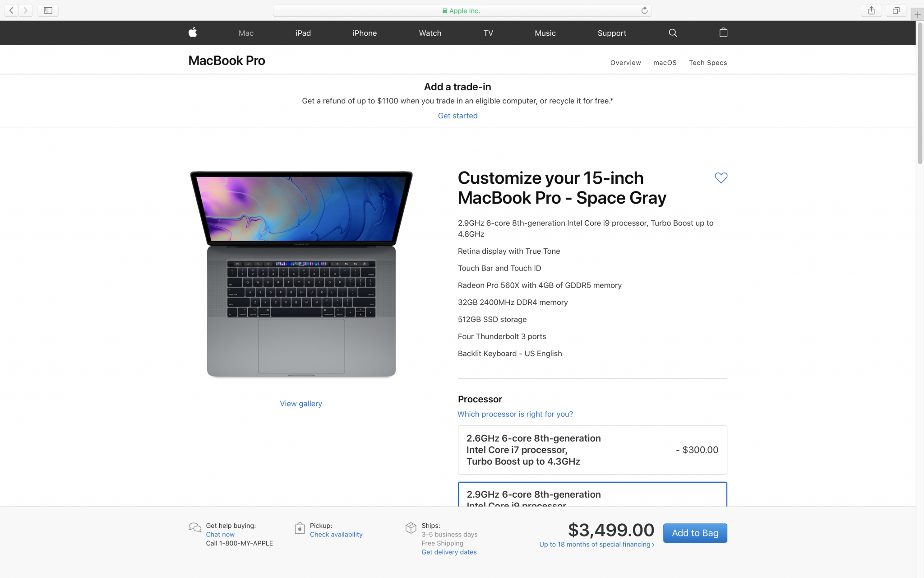Click the MacBook Pro product image
Viewport: 924px width, 578px height.
[x=301, y=274]
